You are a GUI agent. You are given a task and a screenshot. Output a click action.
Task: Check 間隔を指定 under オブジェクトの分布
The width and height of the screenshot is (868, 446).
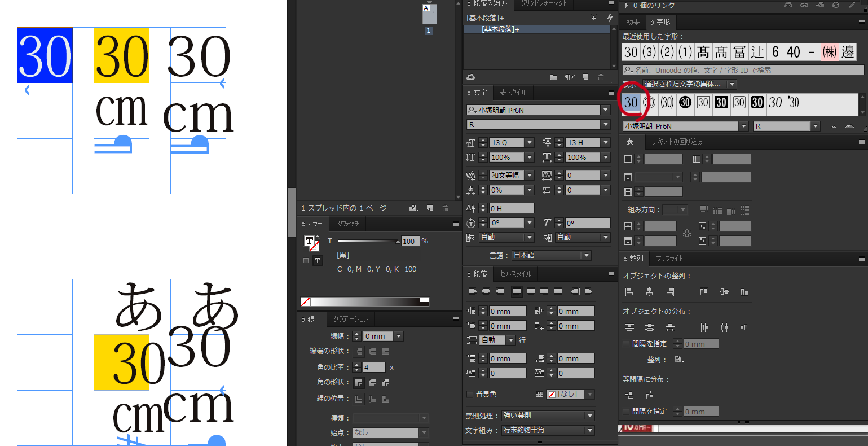click(626, 343)
